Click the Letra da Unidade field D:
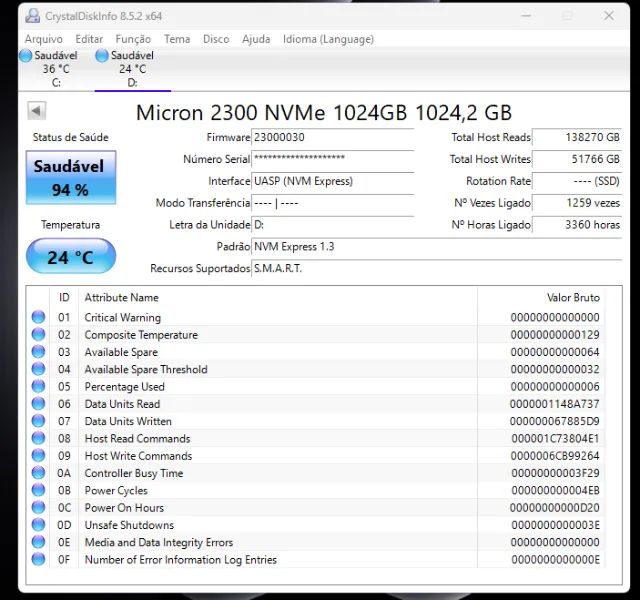The height and width of the screenshot is (600, 640). tap(333, 225)
